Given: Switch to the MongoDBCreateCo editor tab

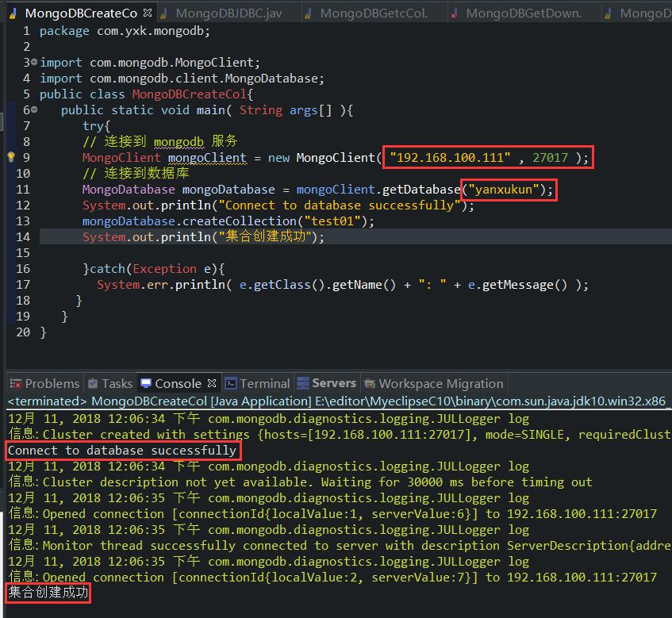Looking at the screenshot, I should click(x=81, y=13).
